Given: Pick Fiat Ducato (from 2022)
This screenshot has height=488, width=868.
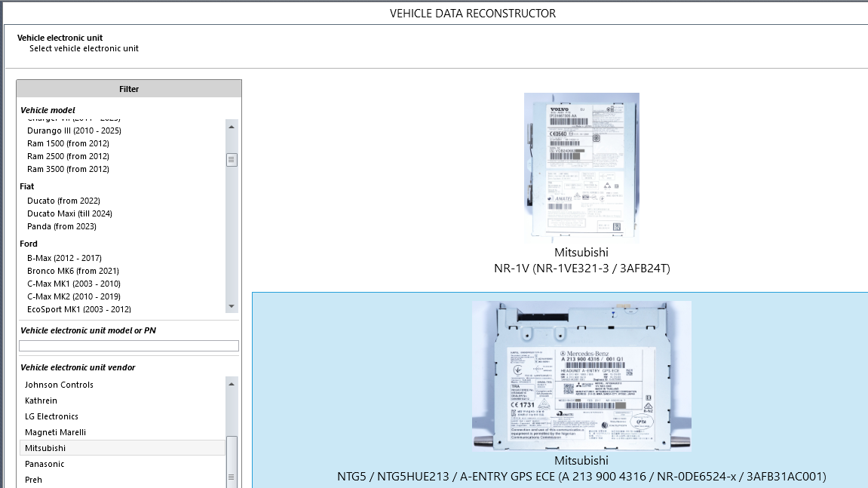Looking at the screenshot, I should coord(63,201).
